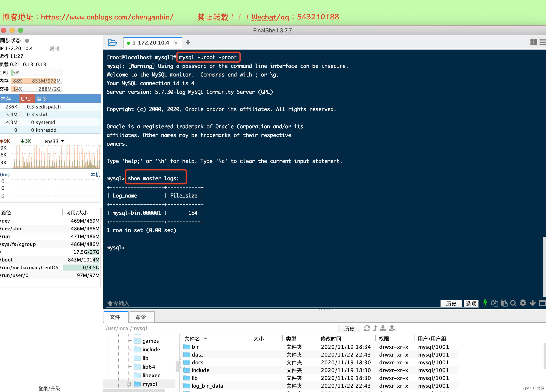Open the hamburger menu icon
Screen dimensions: 546x392
click(543, 42)
